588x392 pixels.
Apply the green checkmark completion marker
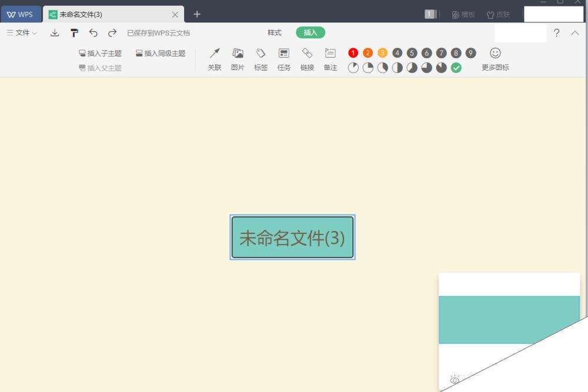click(x=456, y=68)
